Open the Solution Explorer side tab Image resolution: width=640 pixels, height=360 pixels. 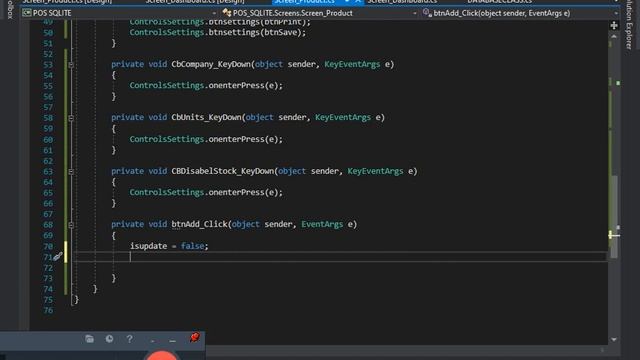(629, 25)
